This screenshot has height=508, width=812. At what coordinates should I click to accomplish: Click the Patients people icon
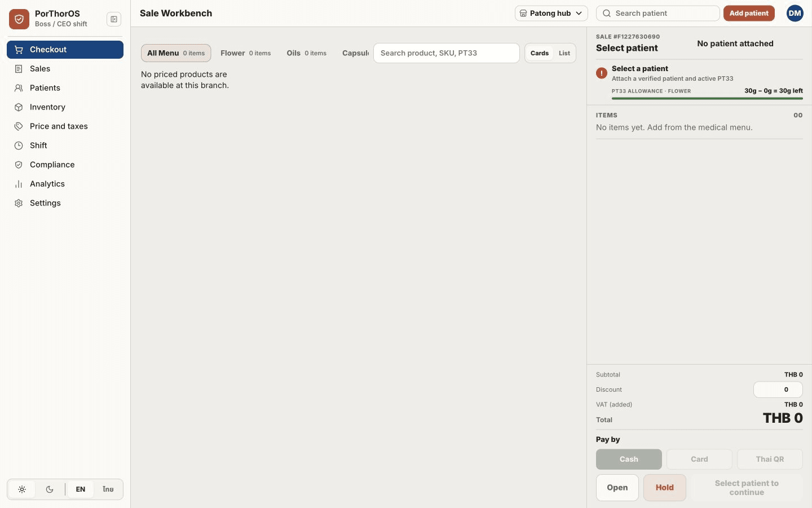click(19, 88)
